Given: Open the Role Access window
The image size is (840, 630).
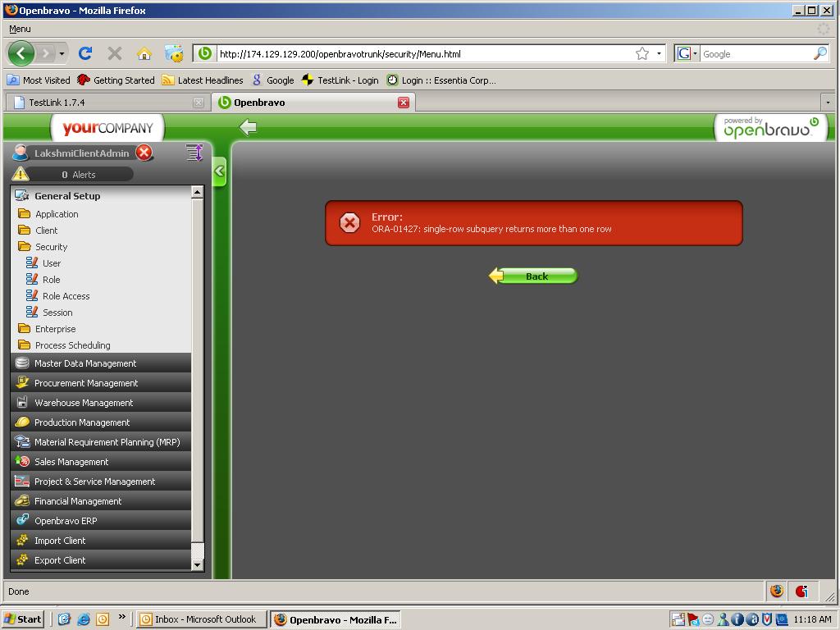Looking at the screenshot, I should (66, 296).
